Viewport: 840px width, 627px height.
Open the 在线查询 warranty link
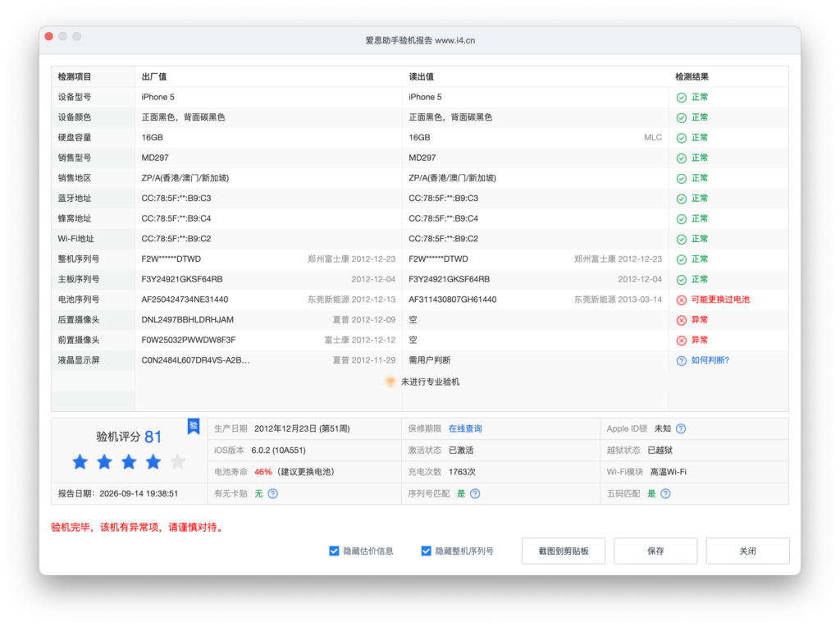point(465,428)
